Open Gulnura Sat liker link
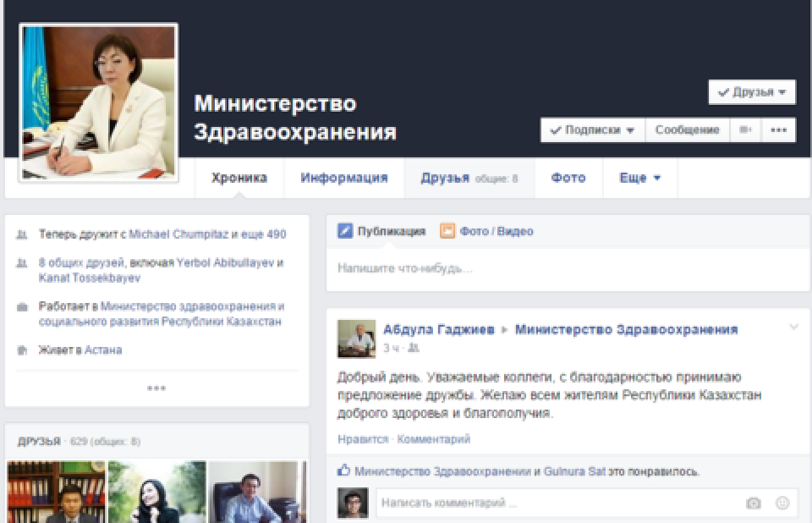This screenshot has width=812, height=523. coord(574,471)
